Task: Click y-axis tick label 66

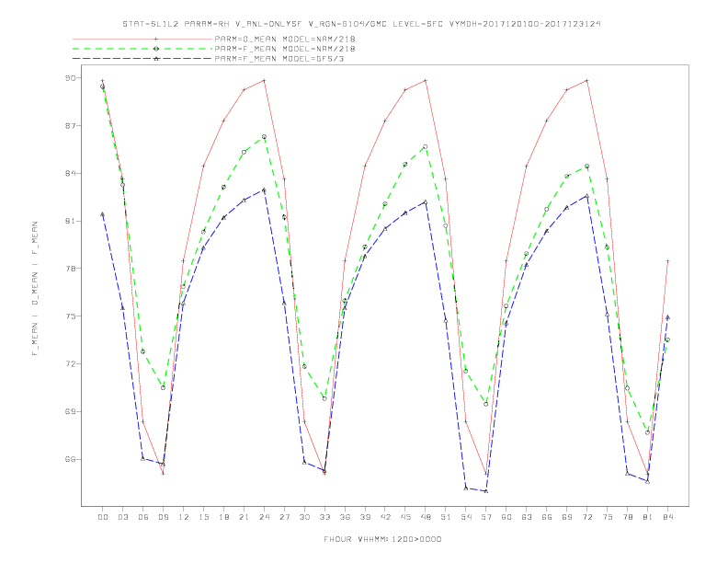Action: click(x=70, y=459)
